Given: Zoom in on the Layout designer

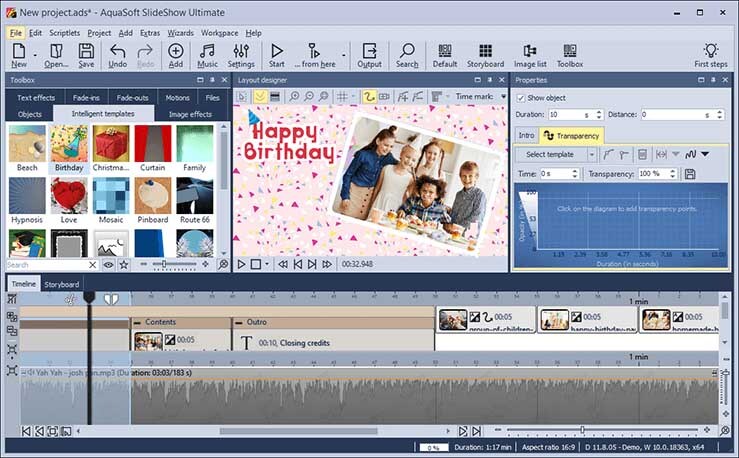Looking at the screenshot, I should 294,97.
